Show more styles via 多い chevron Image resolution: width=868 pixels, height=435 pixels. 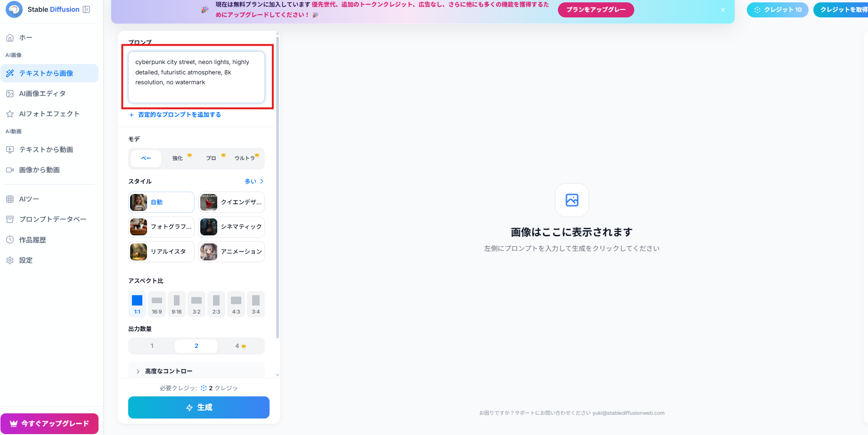(x=254, y=181)
